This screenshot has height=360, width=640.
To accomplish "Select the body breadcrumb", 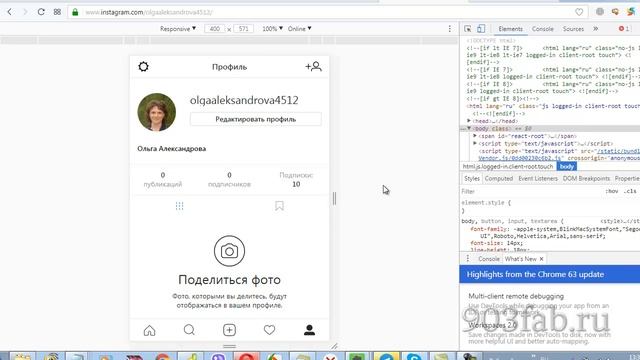I will [567, 167].
